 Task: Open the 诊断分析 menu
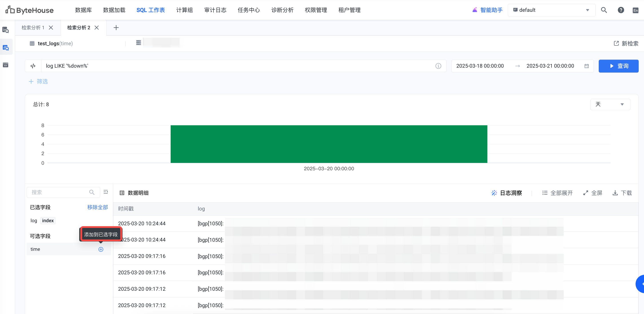[282, 10]
